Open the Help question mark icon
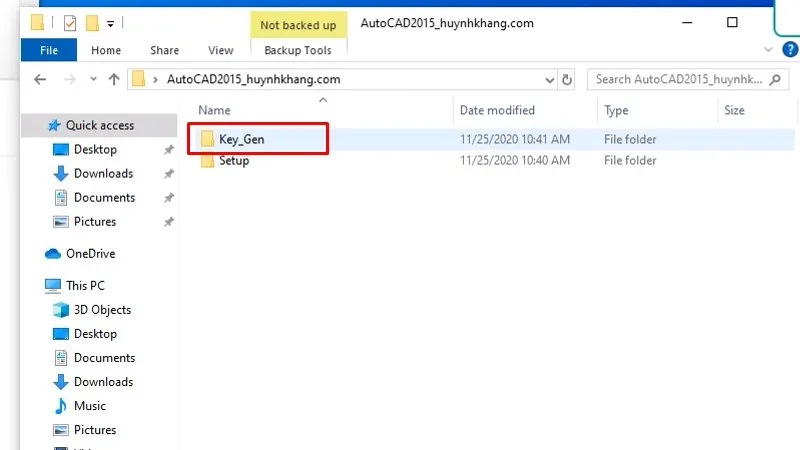The width and height of the screenshot is (800, 450). click(790, 50)
